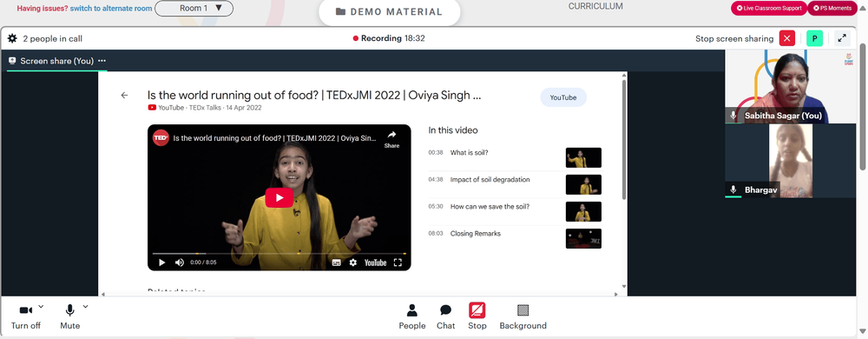Mute the video using the player volume icon
This screenshot has height=339, width=868.
tap(180, 263)
